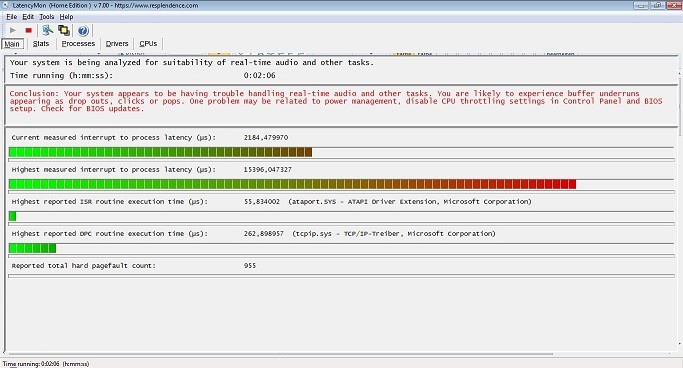Open the Help menu
The height and width of the screenshot is (368, 683).
66,17
